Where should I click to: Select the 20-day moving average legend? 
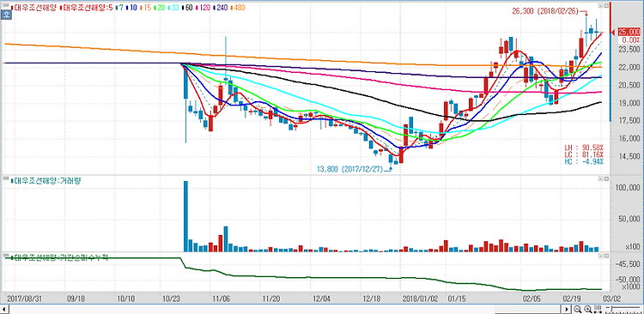[160, 8]
